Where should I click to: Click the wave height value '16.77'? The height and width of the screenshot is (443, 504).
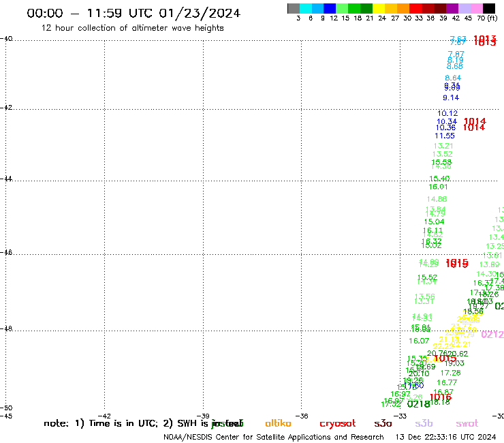click(447, 382)
